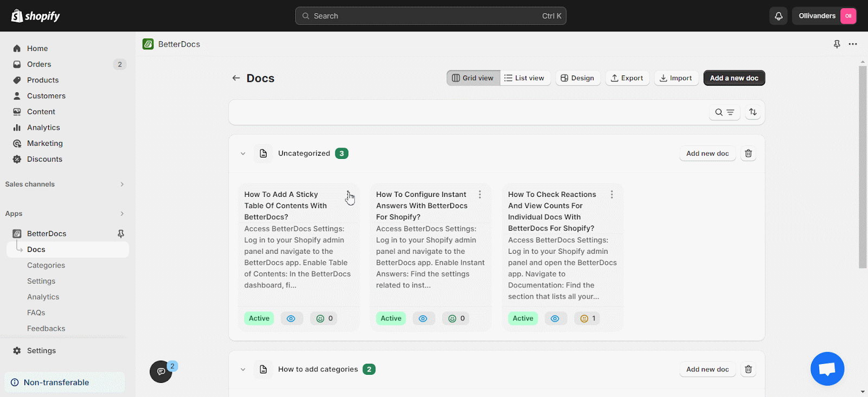Open the Ollivanders account menu
The width and height of the screenshot is (868, 397).
pyautogui.click(x=827, y=16)
